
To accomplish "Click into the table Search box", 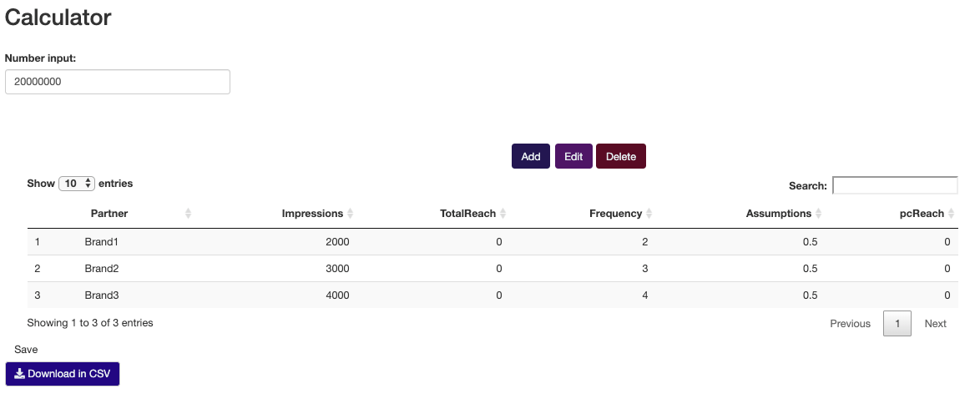I will tap(895, 185).
